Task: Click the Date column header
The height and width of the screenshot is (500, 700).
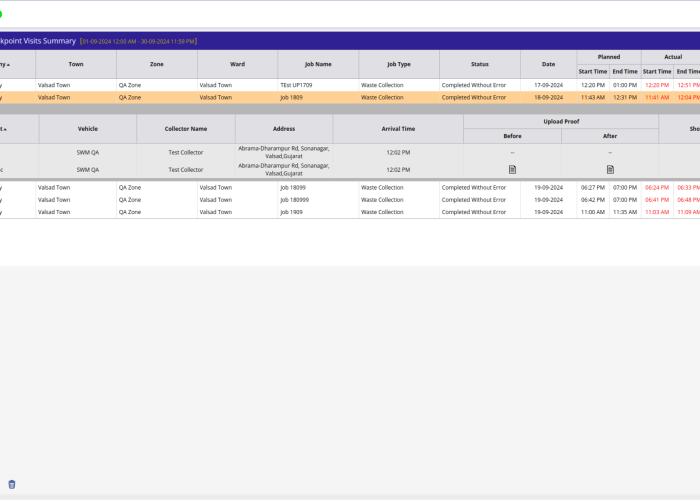Action: (549, 64)
